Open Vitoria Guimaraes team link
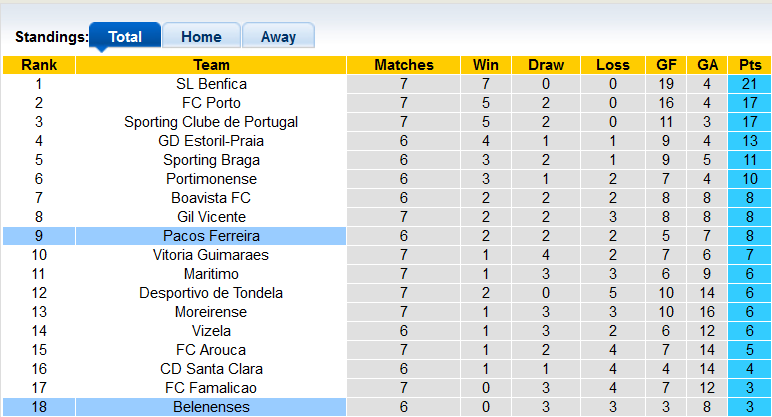The image size is (772, 417). 211,255
